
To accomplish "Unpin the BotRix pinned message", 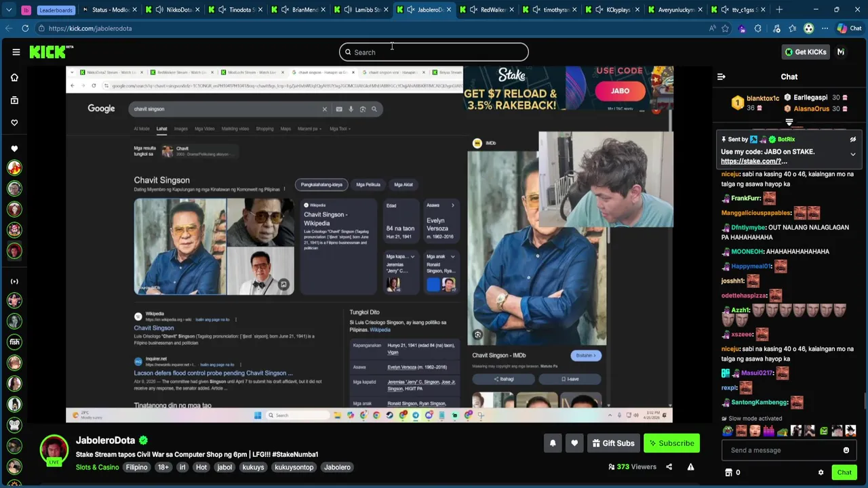I will pos(853,139).
